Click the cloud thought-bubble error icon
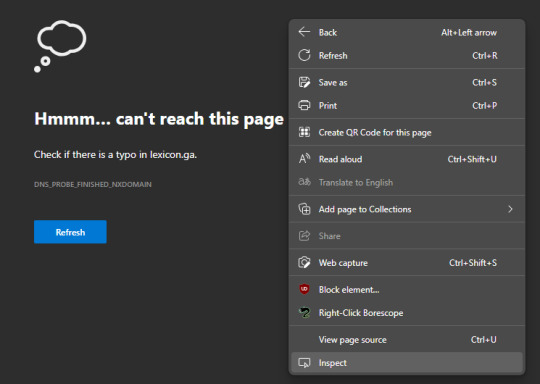The image size is (540, 384). pyautogui.click(x=60, y=46)
